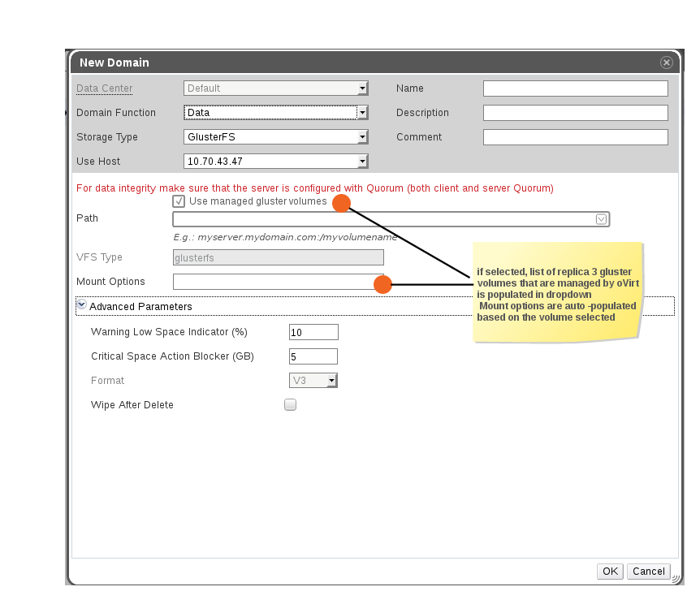Enable Wipe After Delete checkbox
This screenshot has width=700, height=604.
click(x=290, y=405)
